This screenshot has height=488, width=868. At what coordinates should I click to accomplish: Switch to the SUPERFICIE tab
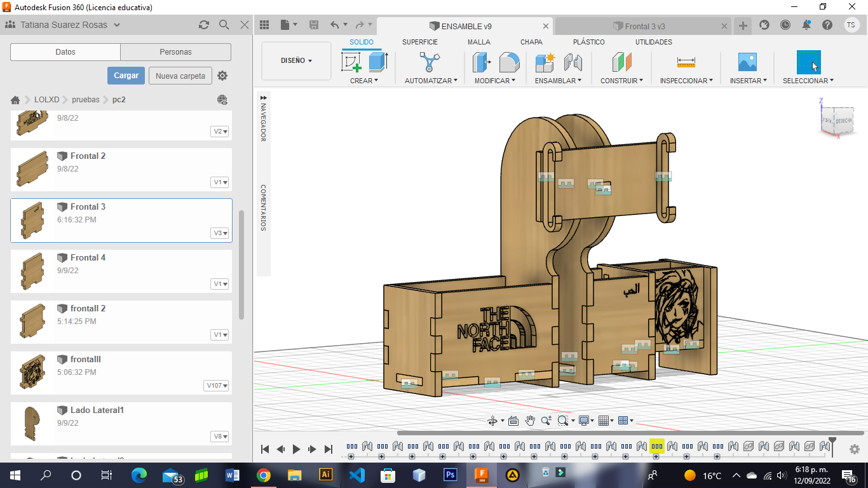pyautogui.click(x=420, y=42)
